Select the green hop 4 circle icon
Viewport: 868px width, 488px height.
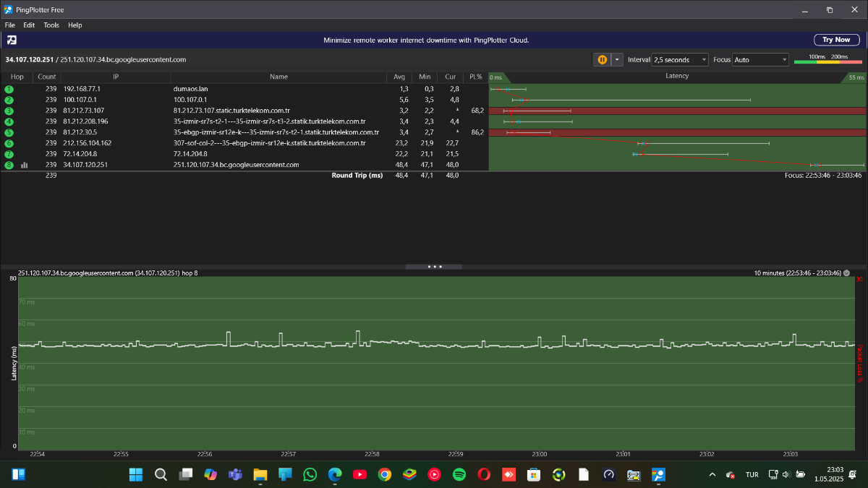point(9,121)
